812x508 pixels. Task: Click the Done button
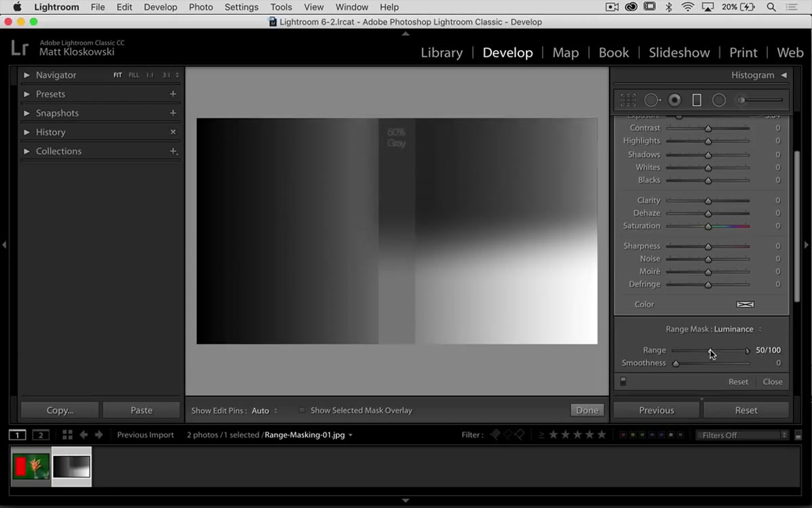coord(587,410)
